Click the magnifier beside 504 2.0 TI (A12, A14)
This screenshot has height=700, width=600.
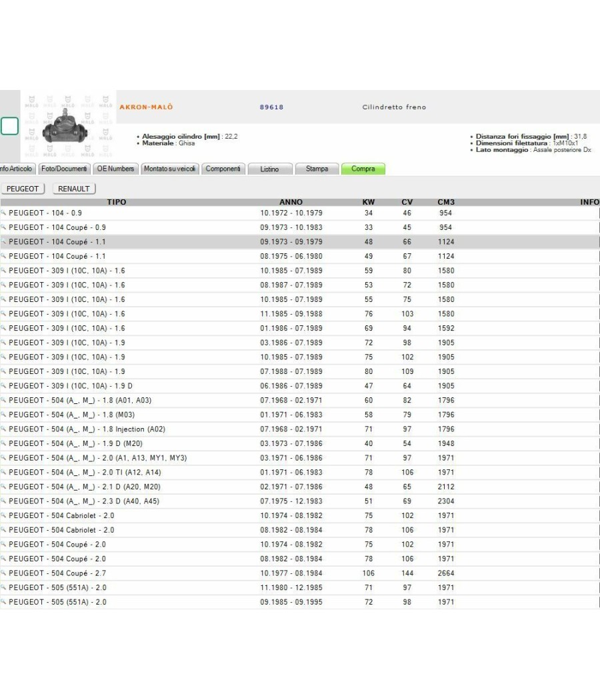pos(3,472)
